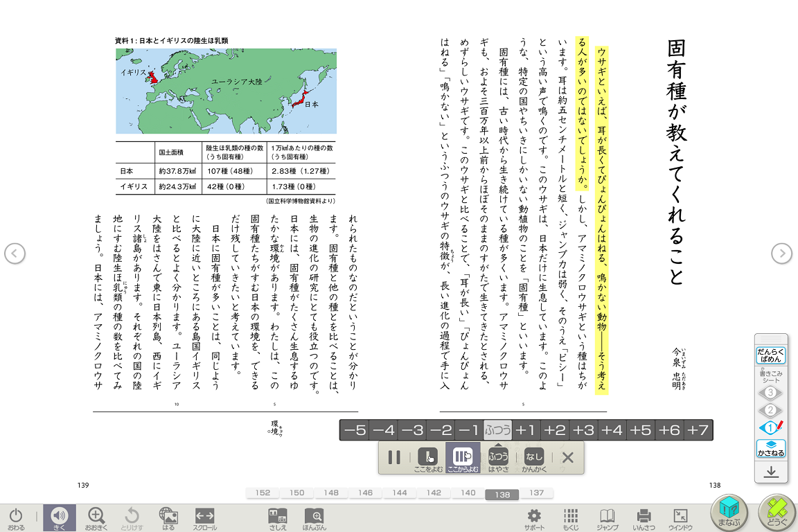Jump to page tab 146
The height and width of the screenshot is (532, 798).
pyautogui.click(x=365, y=493)
